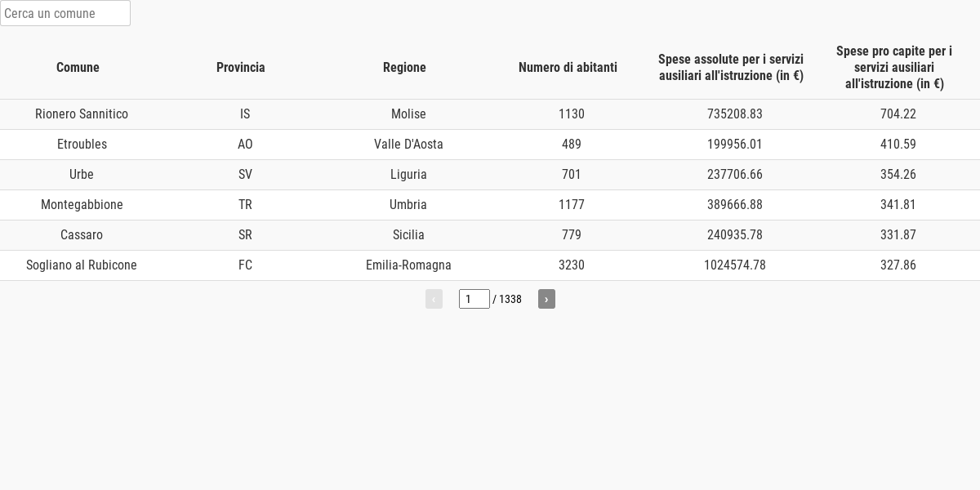Sort by Numero di abitanti header
The height and width of the screenshot is (490, 980).
point(568,68)
